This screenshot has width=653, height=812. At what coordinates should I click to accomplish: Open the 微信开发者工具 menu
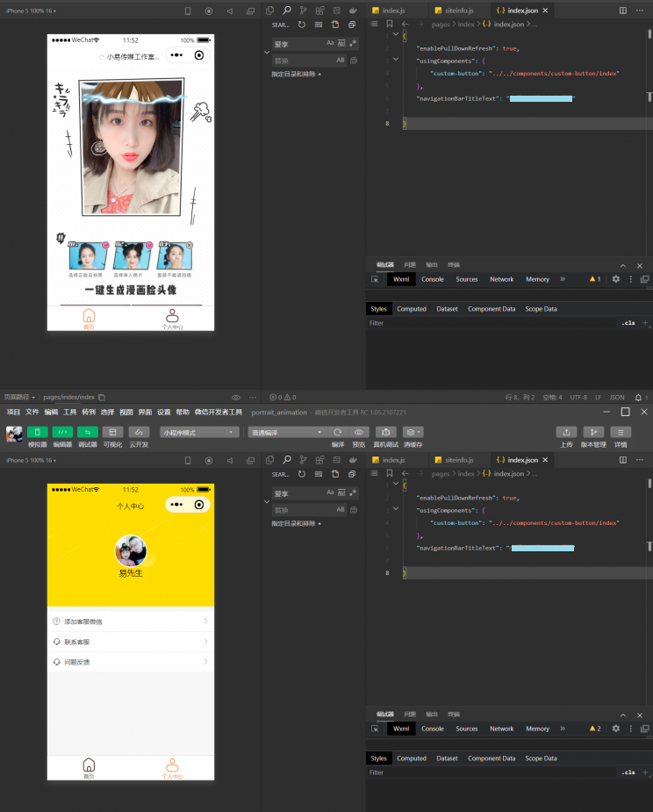pos(219,413)
